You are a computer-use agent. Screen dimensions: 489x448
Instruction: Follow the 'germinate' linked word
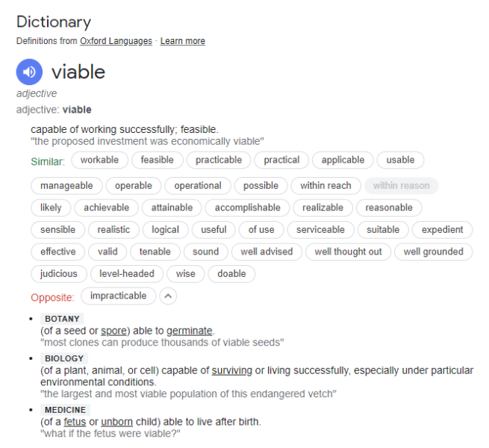(x=190, y=331)
